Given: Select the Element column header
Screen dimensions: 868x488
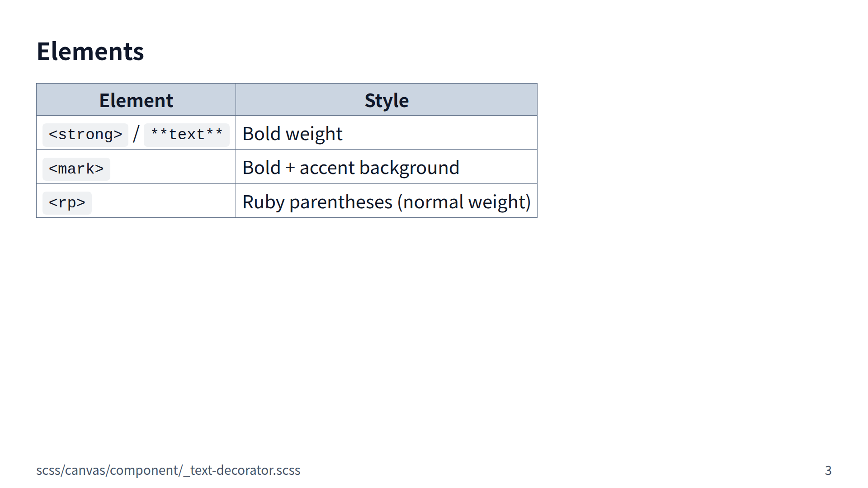Looking at the screenshot, I should 136,100.
